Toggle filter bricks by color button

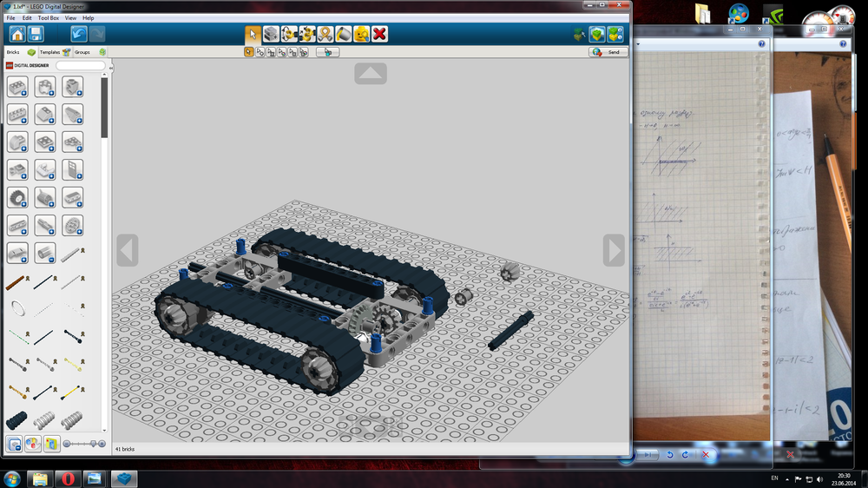pyautogui.click(x=33, y=444)
